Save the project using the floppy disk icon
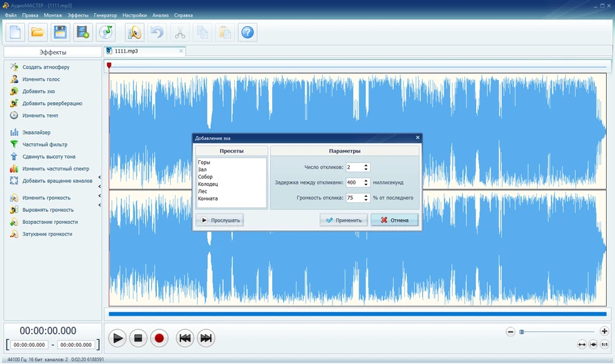Screen dimensions: 615x364 (x=60, y=31)
